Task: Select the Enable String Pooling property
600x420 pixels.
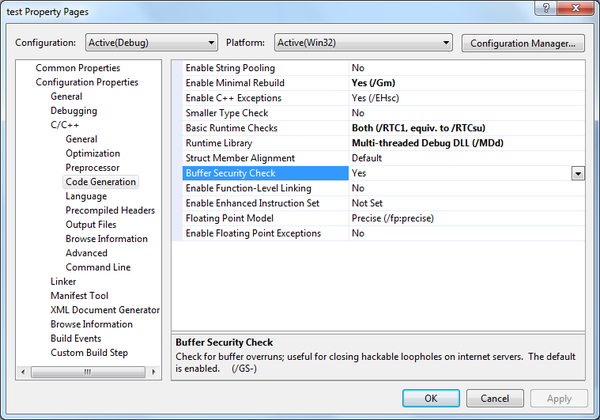Action: click(x=266, y=68)
